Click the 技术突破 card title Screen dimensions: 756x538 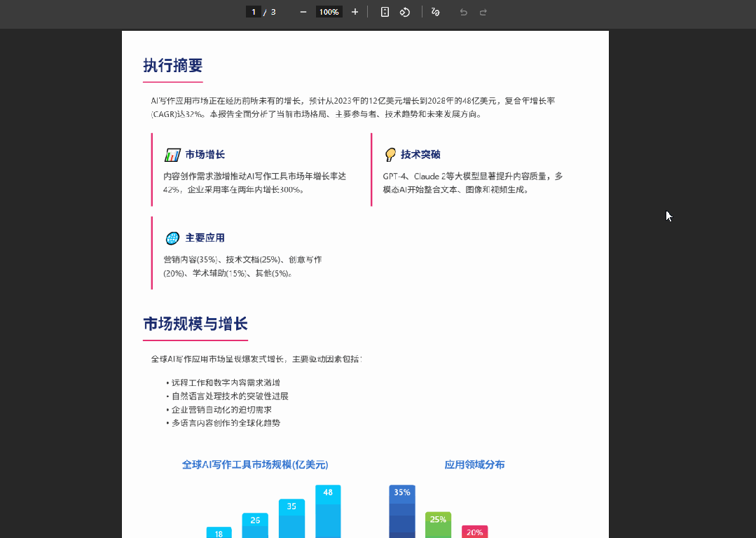[x=420, y=154]
